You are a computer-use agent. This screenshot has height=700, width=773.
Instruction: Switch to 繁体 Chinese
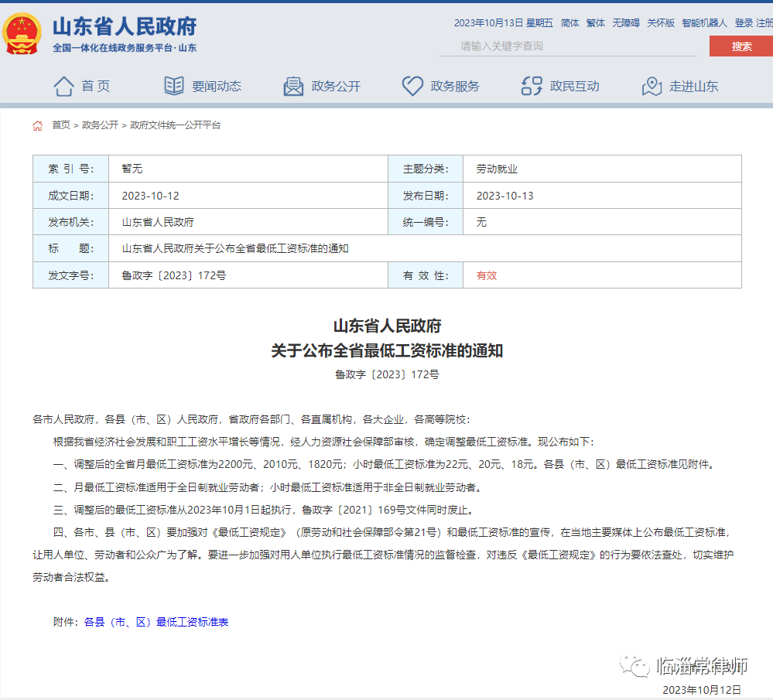pos(596,22)
